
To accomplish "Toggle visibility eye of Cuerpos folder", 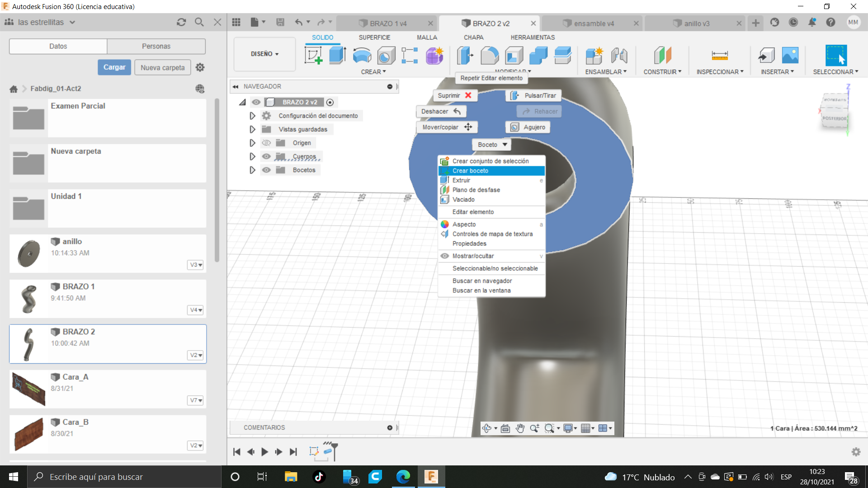I will (x=266, y=156).
